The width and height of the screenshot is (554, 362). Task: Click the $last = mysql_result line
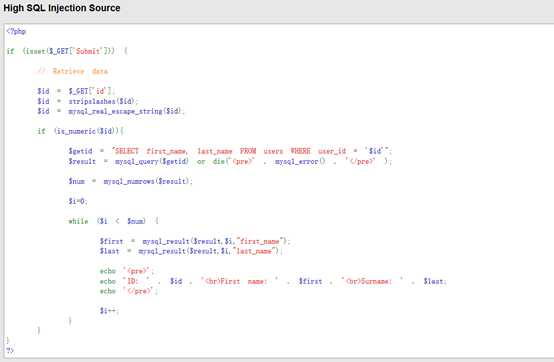click(191, 251)
